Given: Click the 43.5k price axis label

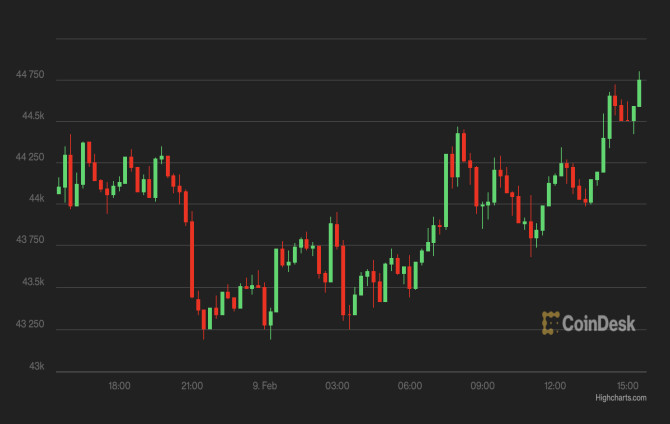Looking at the screenshot, I should tap(33, 282).
